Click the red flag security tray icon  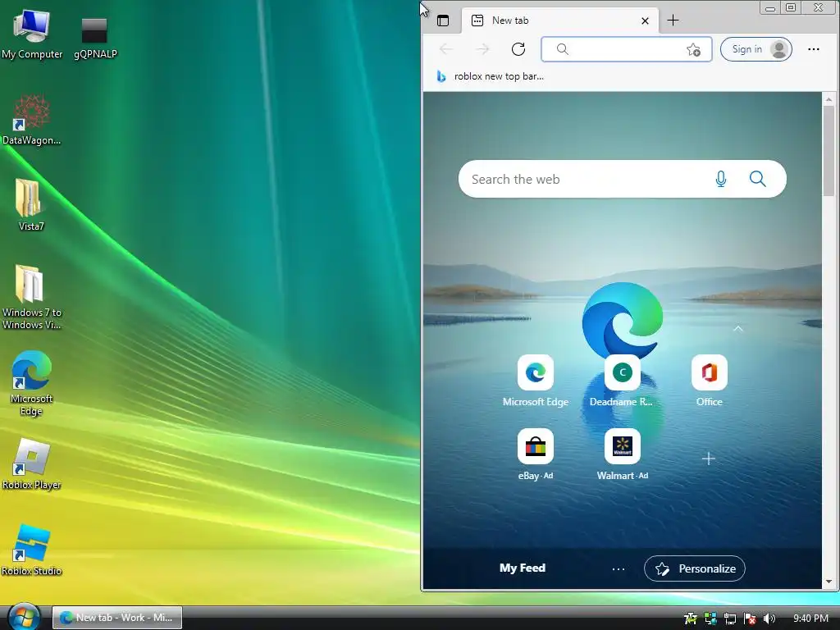(x=750, y=619)
